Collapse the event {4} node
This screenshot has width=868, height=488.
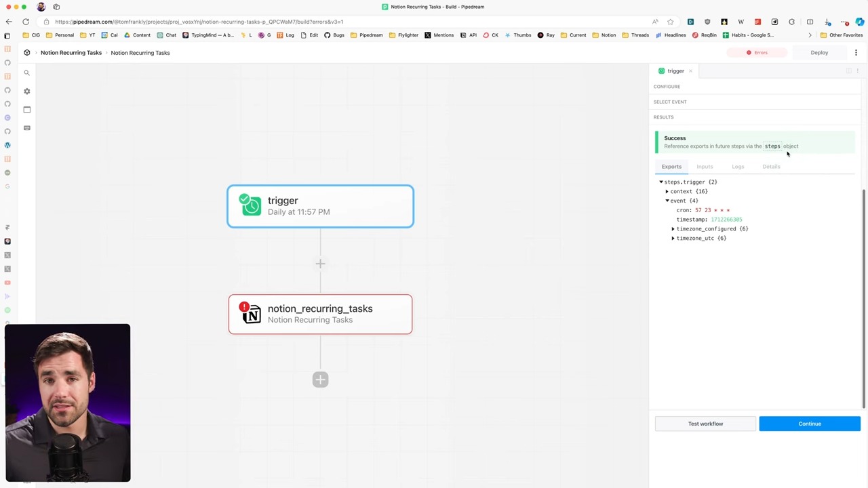[x=667, y=201]
